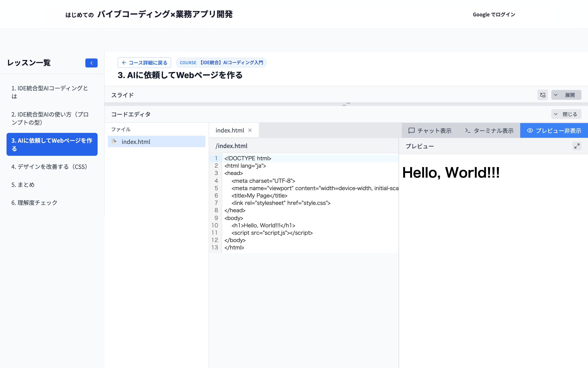
Task: Click the /index.html path header
Action: (x=231, y=146)
